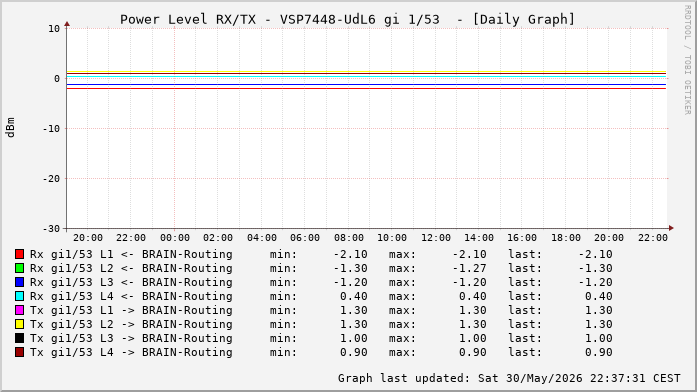Click the cyan Rx L4 line in graph
This screenshot has height=392, width=697.
pyautogui.click(x=366, y=76)
